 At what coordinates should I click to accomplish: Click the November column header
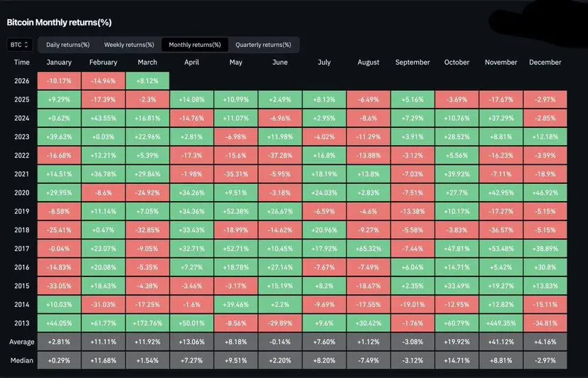501,63
